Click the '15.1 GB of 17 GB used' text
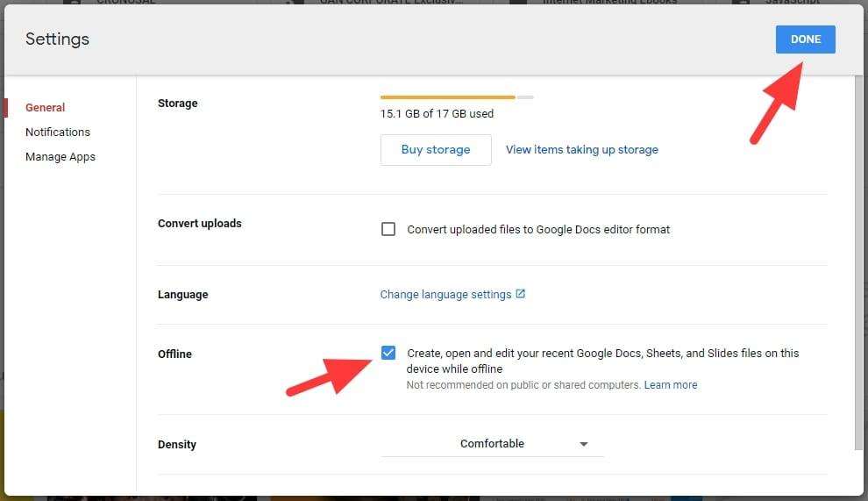 (x=437, y=113)
